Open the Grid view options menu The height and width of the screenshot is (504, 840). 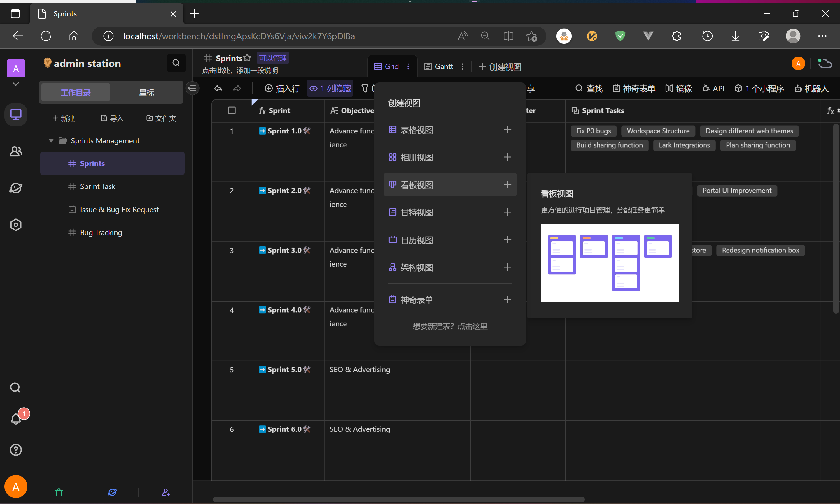pos(408,66)
